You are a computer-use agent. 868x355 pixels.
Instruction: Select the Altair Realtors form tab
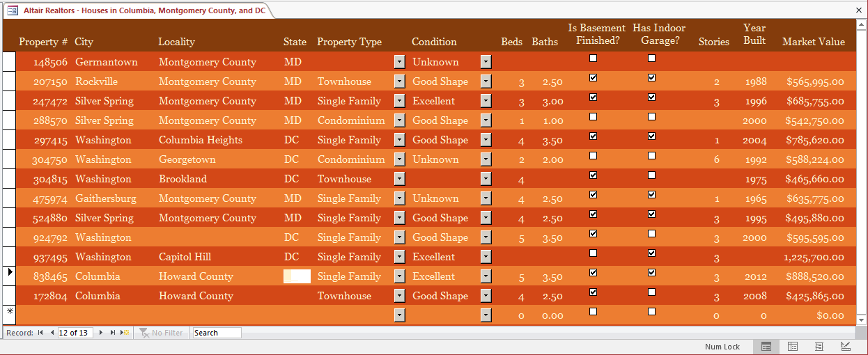(137, 10)
